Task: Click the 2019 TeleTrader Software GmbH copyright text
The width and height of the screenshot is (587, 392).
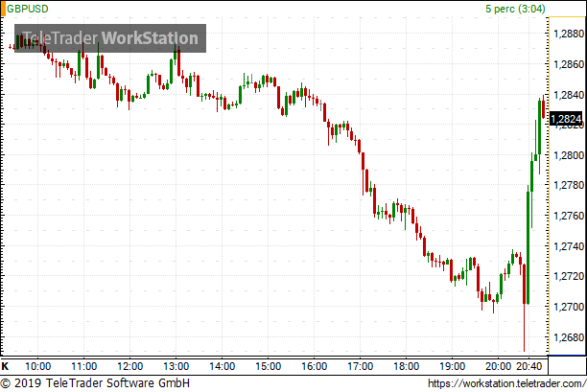Action: point(95,383)
